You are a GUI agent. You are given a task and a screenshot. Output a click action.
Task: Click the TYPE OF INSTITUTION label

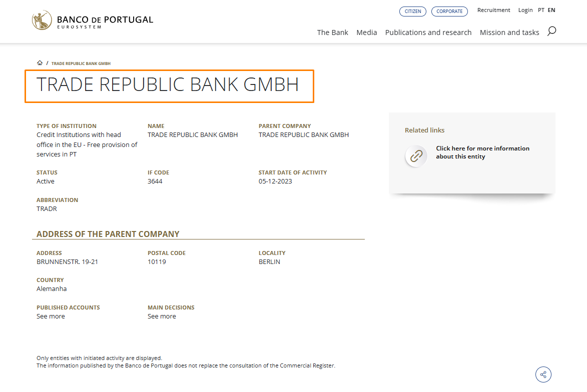pos(66,126)
